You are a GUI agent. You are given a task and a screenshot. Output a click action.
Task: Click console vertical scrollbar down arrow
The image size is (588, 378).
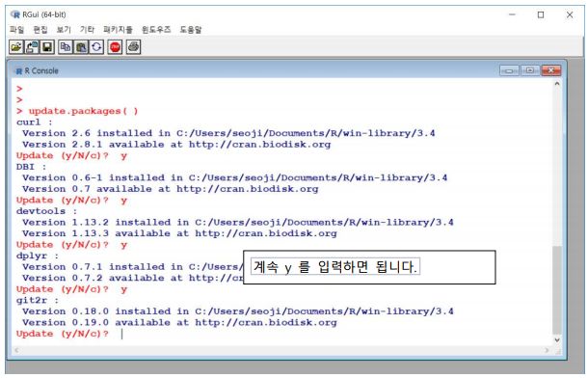tap(557, 339)
